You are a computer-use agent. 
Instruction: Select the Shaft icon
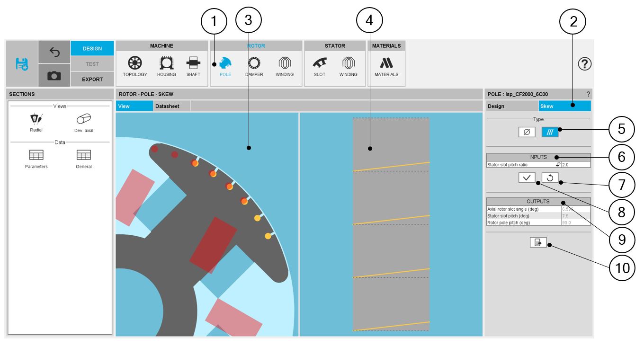[193, 66]
